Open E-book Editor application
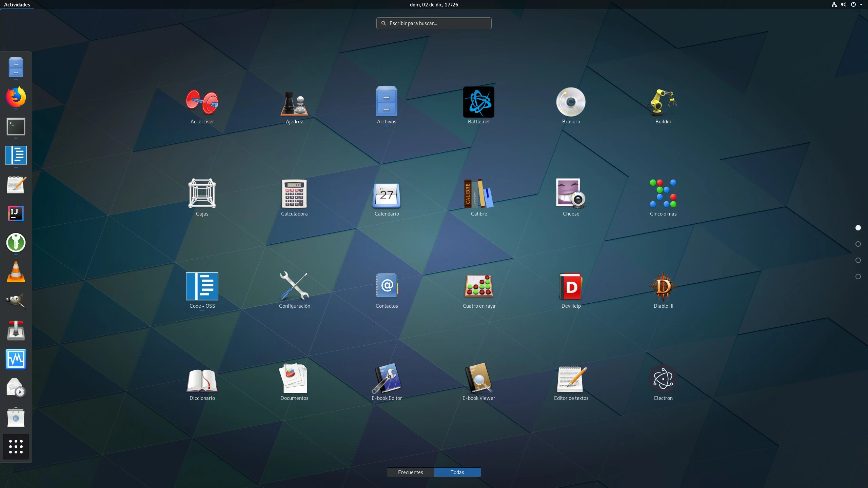This screenshot has height=488, width=868. click(x=386, y=379)
